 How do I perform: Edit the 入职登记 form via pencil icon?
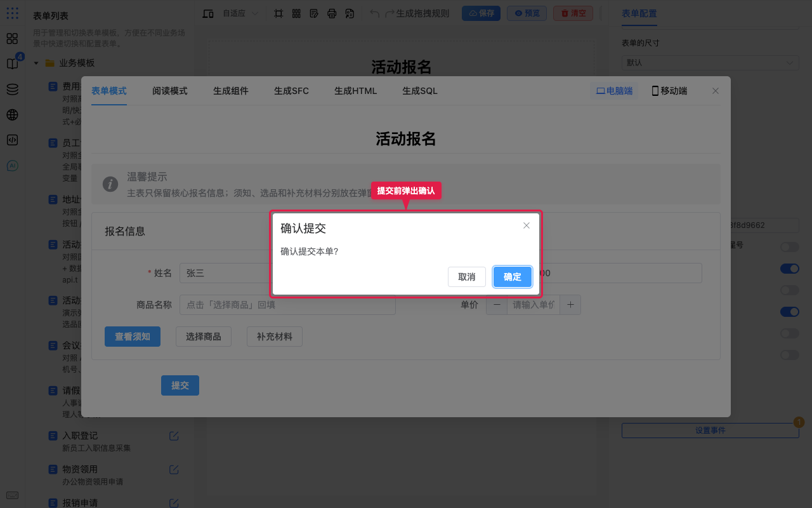(174, 436)
